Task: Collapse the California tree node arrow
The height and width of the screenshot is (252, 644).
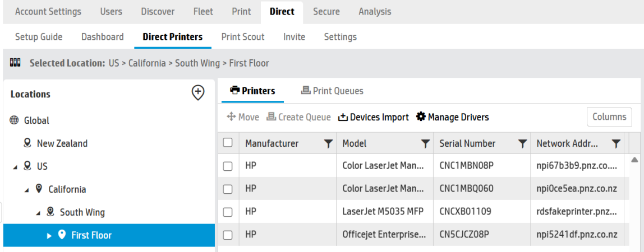Action: point(26,190)
